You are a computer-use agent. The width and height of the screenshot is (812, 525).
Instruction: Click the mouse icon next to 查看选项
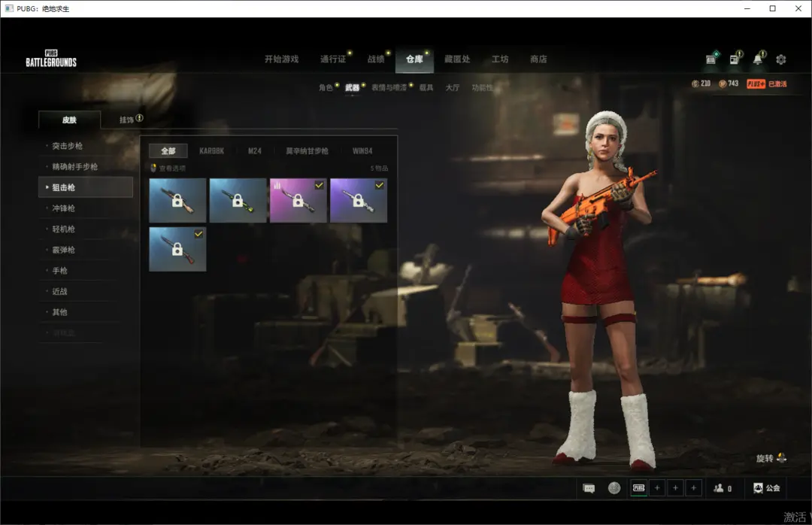(153, 168)
